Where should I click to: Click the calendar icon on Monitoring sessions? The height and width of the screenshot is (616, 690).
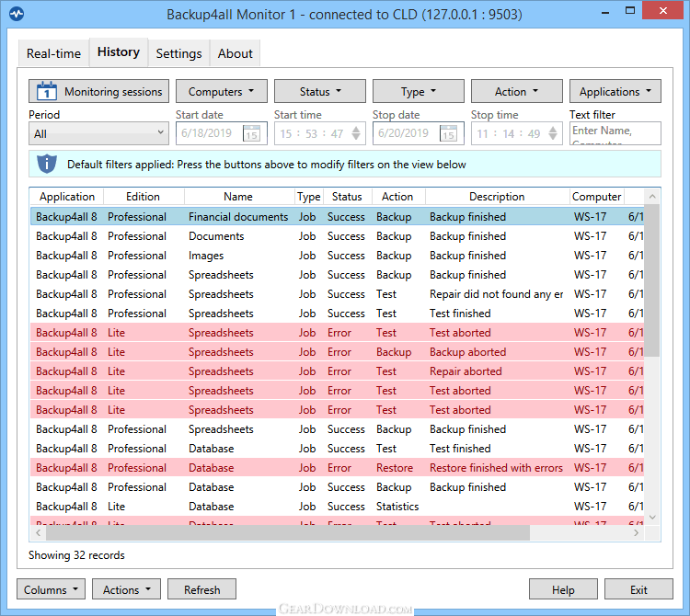tap(47, 91)
